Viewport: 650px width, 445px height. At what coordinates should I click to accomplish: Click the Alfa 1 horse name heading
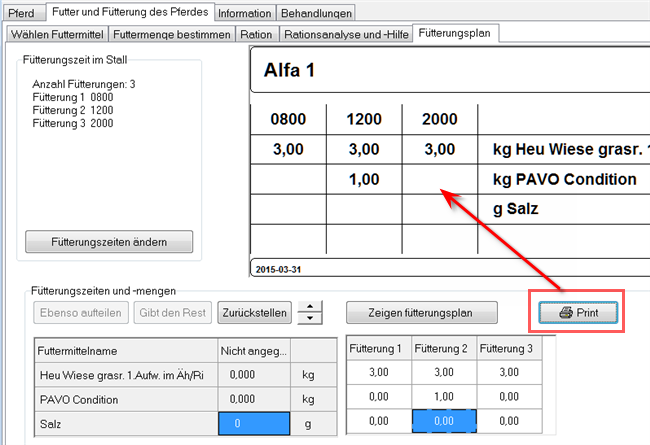(289, 70)
